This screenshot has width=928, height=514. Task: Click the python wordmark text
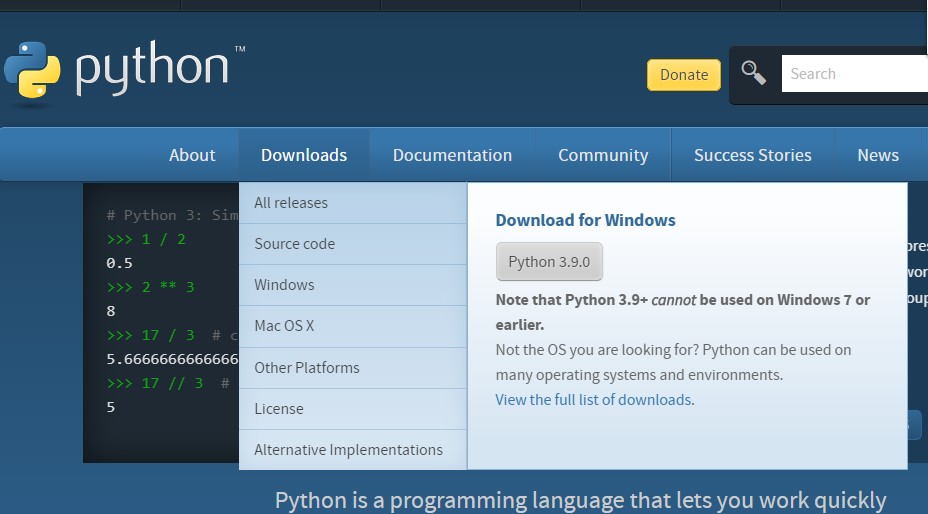tap(152, 68)
